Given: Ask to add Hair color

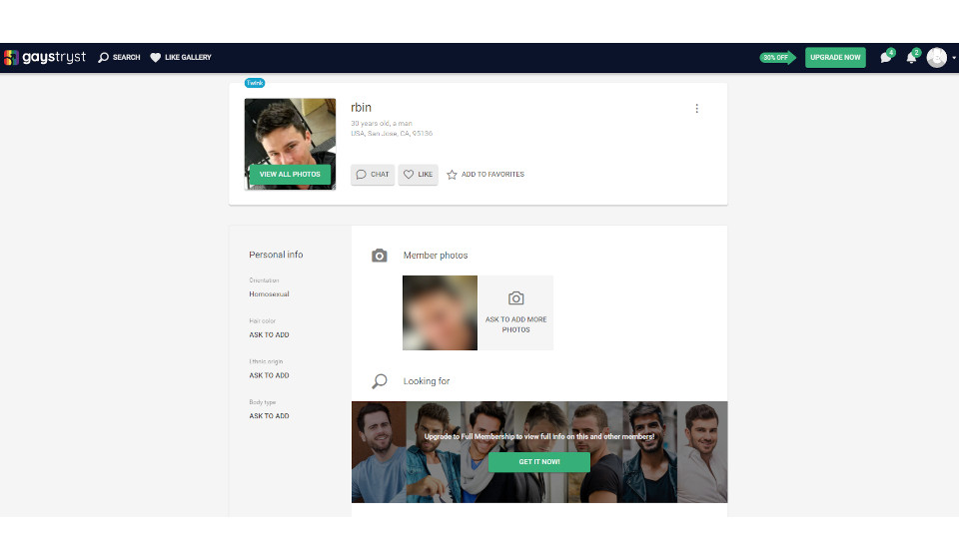Looking at the screenshot, I should [269, 335].
